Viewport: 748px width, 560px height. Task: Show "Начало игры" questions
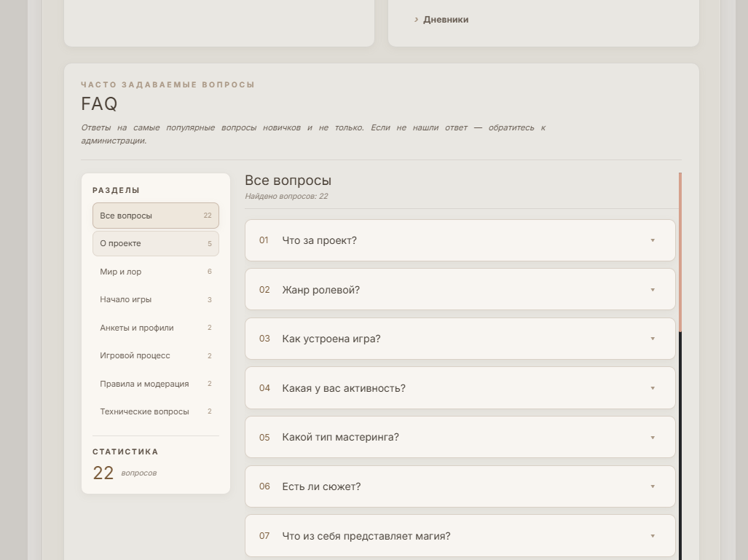[156, 299]
